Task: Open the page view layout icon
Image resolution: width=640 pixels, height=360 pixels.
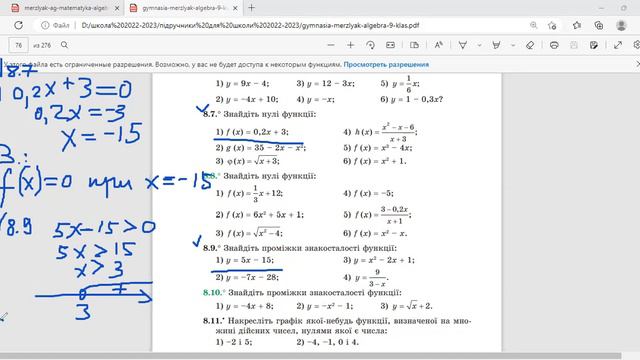Action: click(x=414, y=45)
